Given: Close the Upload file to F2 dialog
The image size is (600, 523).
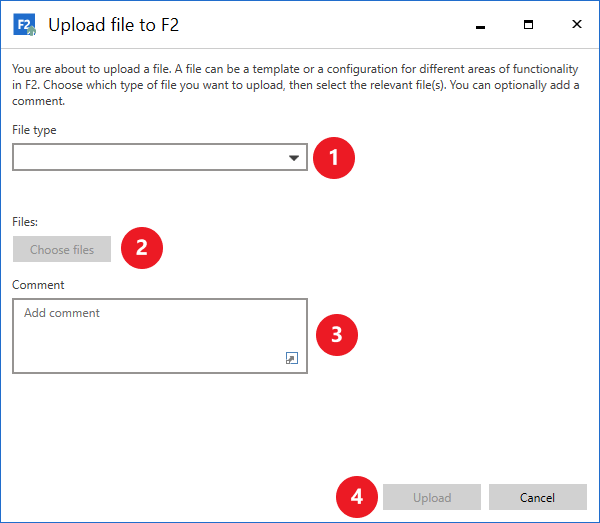Looking at the screenshot, I should click(x=576, y=24).
